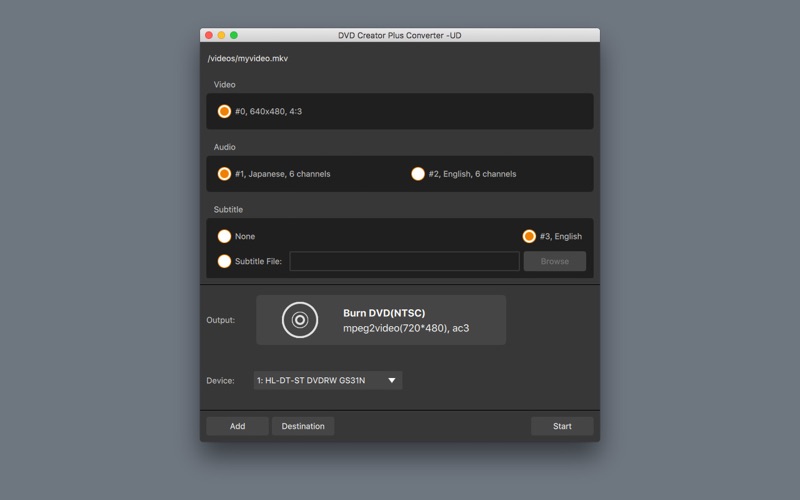The image size is (800, 500).
Task: Click the subtitle file path field
Action: pyautogui.click(x=405, y=261)
